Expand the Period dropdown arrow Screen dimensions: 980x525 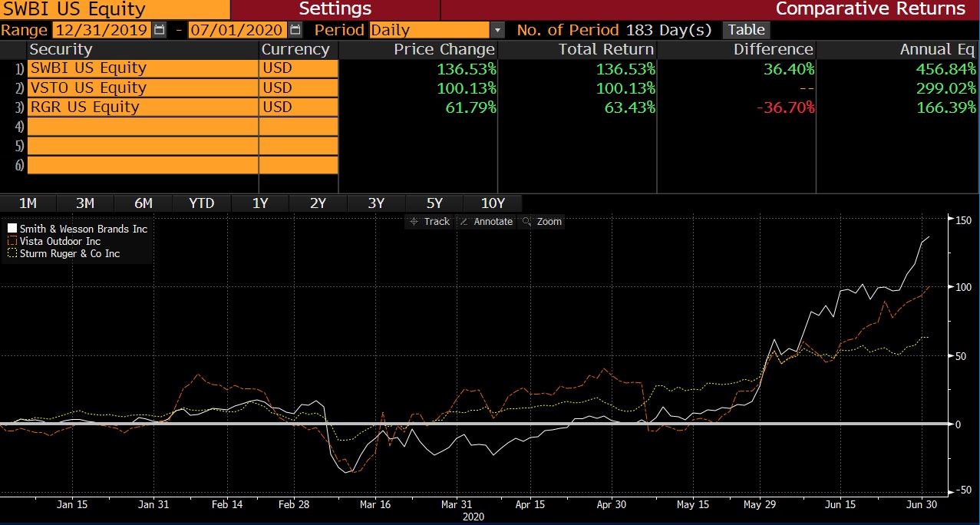[497, 31]
